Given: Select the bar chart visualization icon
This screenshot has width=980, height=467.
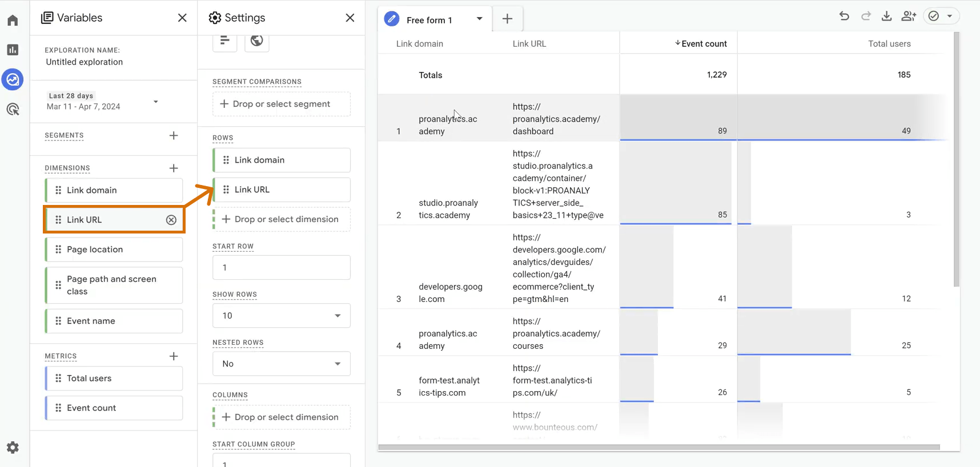Looking at the screenshot, I should pyautogui.click(x=225, y=41).
